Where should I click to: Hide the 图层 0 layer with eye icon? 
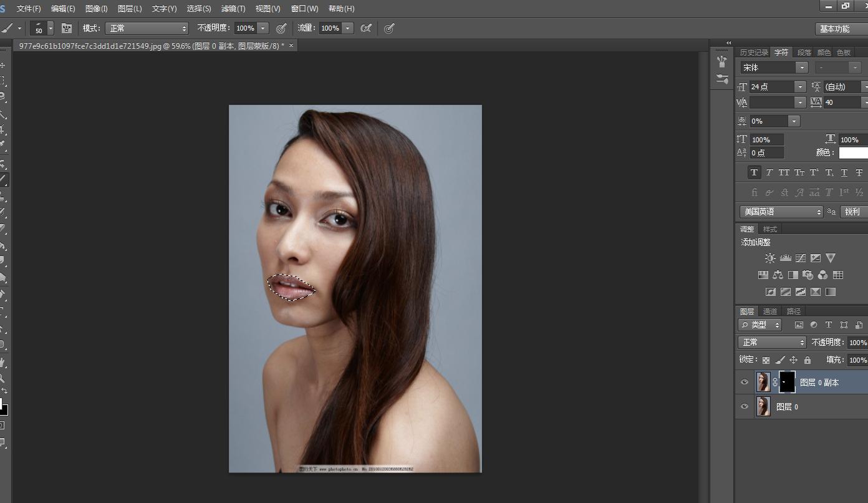(x=744, y=407)
